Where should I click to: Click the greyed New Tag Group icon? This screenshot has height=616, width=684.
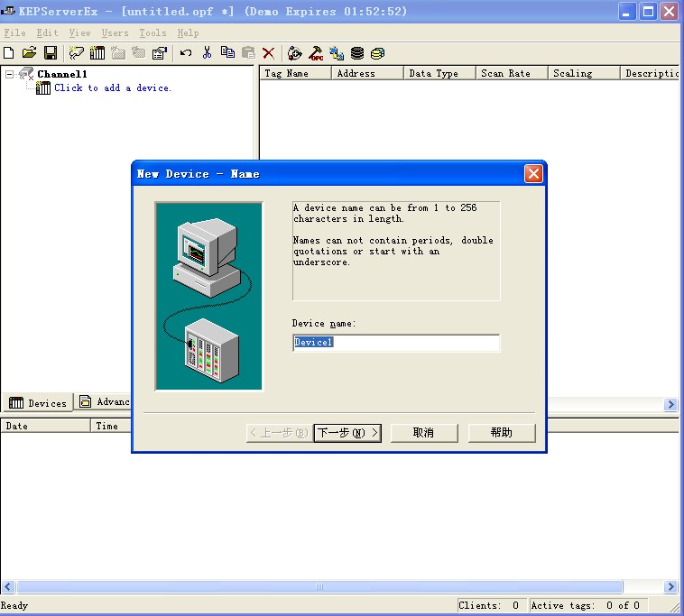point(118,53)
